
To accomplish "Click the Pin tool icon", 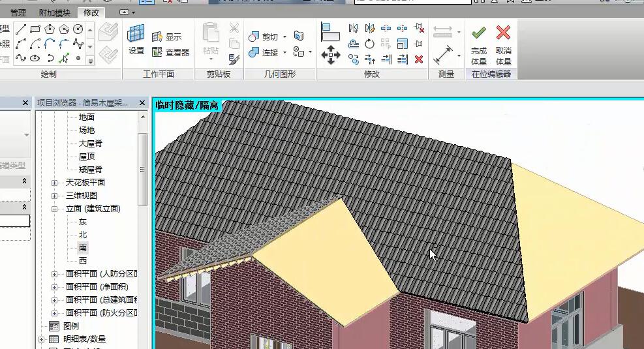I will click(x=419, y=44).
